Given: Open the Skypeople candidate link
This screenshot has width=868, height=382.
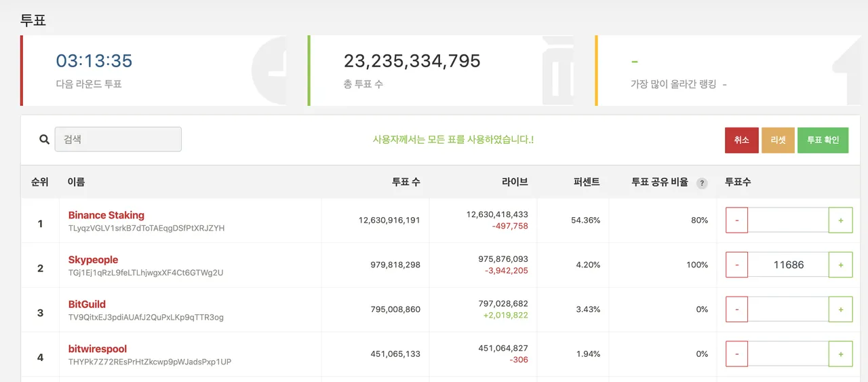Looking at the screenshot, I should 94,260.
